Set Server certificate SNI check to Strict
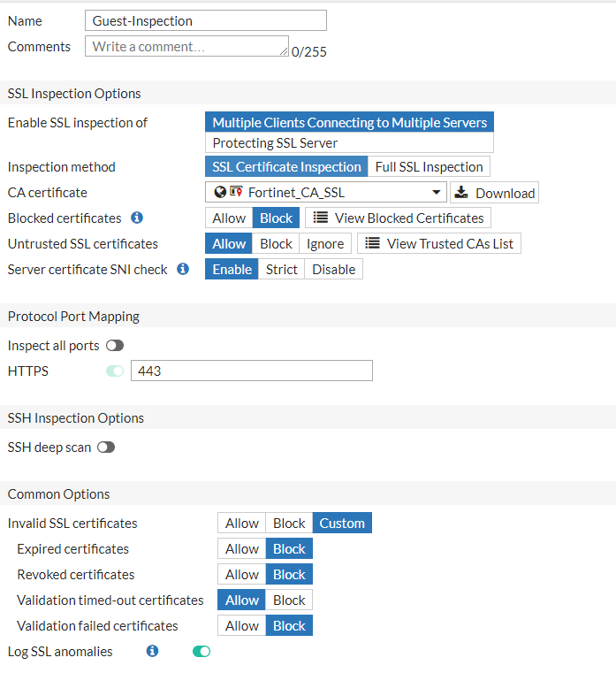Image resolution: width=616 pixels, height=673 pixels. [x=282, y=269]
